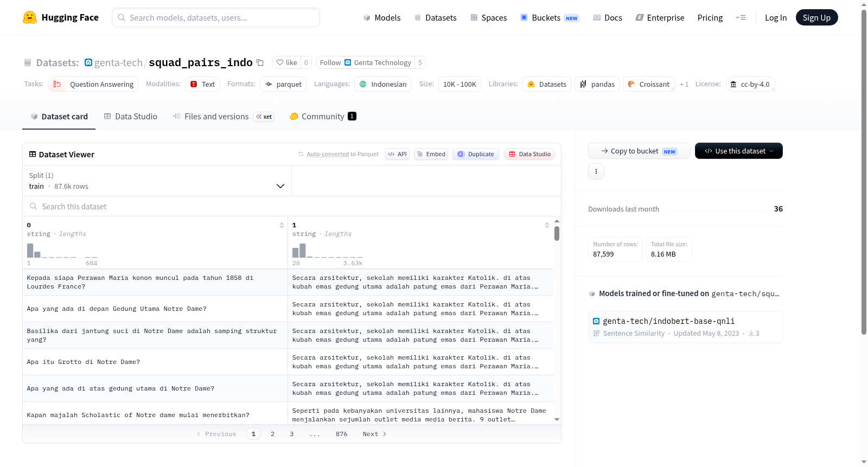Click the Indonesian language tag
Viewport: 868px width, 467px height.
tap(383, 84)
